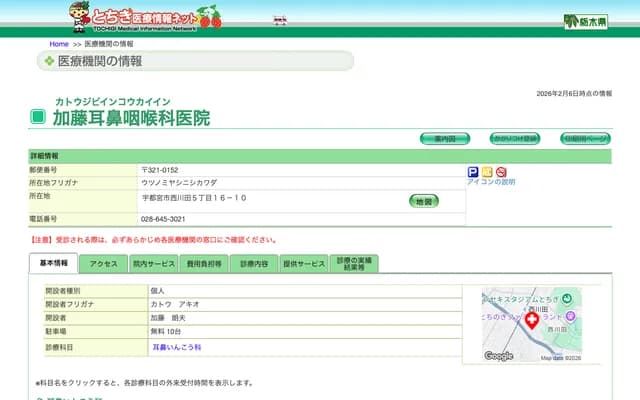The image size is (640, 400).
Task: Switch to the アクセス tab
Action: coord(104,264)
